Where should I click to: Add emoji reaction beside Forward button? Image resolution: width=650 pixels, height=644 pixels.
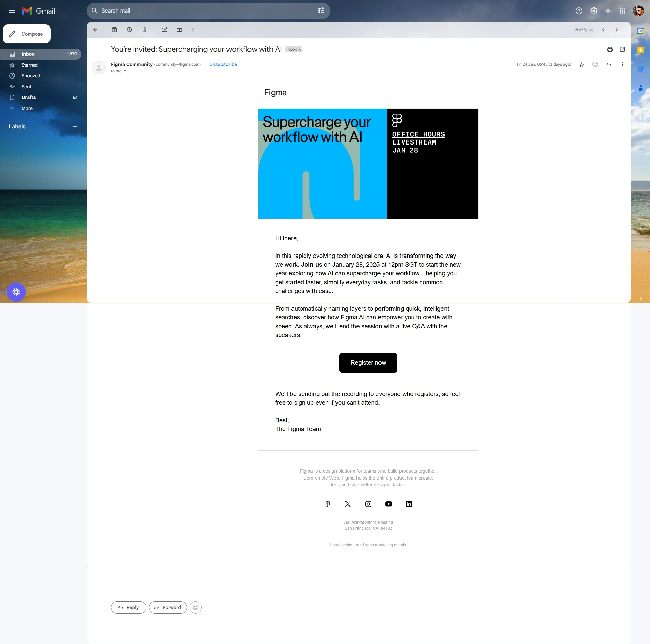pos(196,607)
